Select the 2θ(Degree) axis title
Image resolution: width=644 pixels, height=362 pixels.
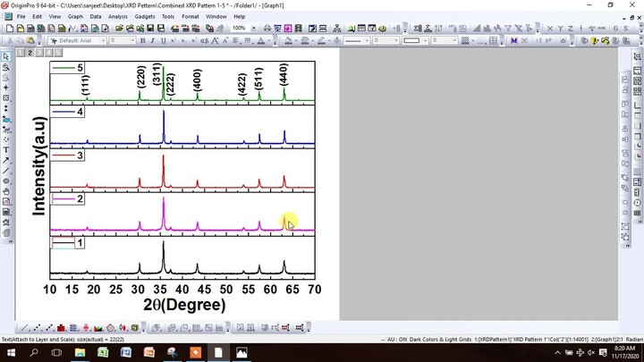point(184,305)
